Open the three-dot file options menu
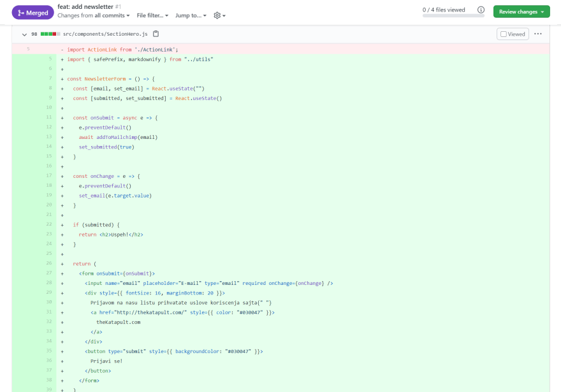 click(x=538, y=34)
